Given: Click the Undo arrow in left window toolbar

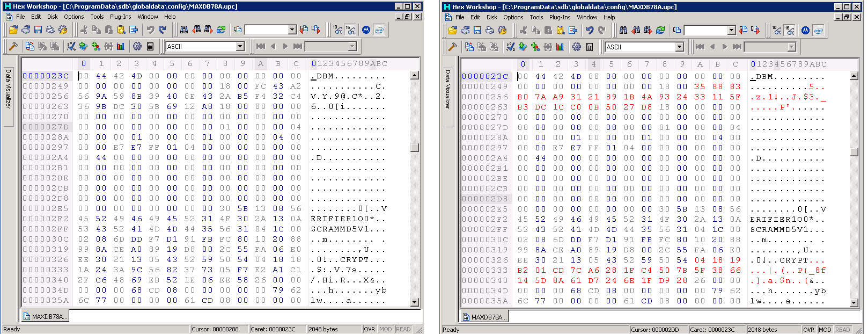Looking at the screenshot, I should (x=151, y=30).
